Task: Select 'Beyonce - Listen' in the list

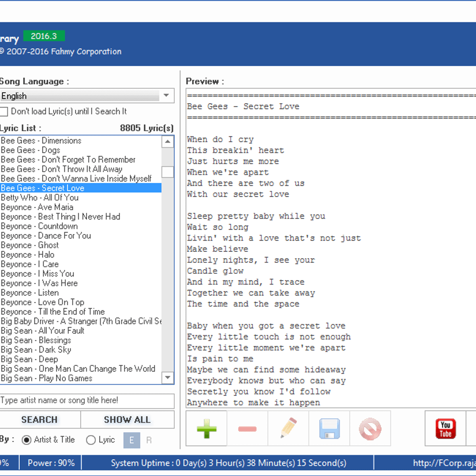Action: pos(81,293)
